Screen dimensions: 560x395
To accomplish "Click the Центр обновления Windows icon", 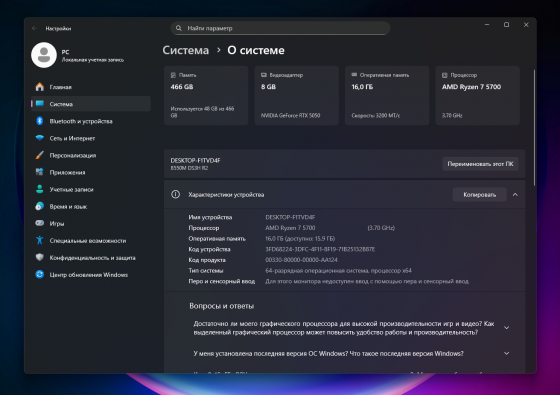I will pyautogui.click(x=40, y=275).
